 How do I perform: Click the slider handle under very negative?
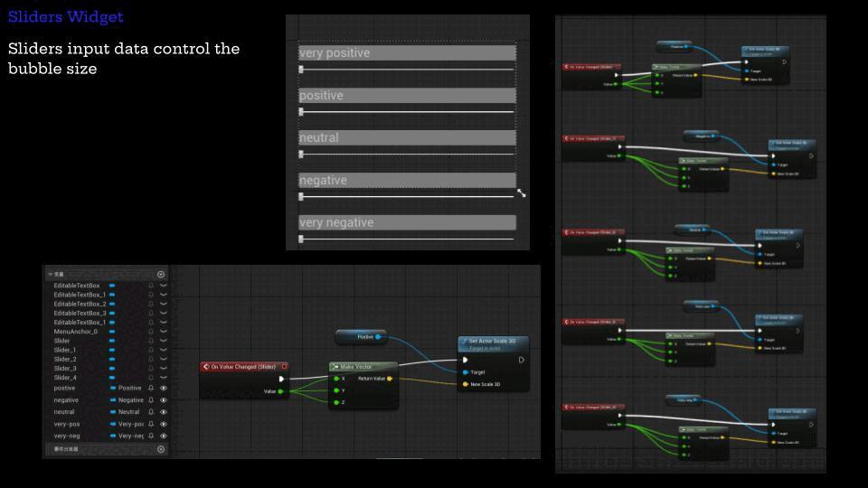pos(301,239)
